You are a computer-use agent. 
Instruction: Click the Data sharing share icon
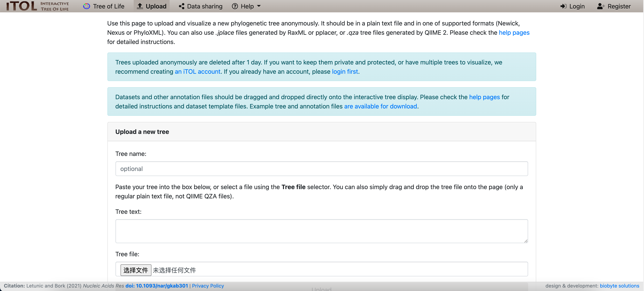[x=182, y=6]
